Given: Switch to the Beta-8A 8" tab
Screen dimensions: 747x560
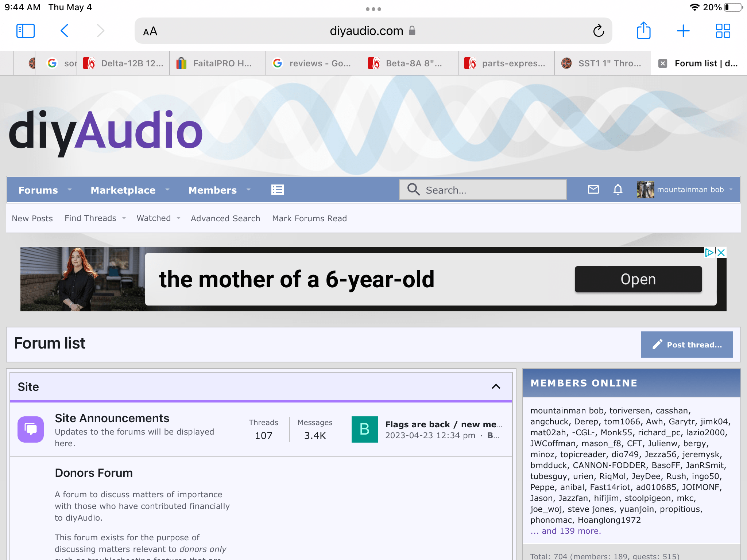Looking at the screenshot, I should [x=410, y=63].
